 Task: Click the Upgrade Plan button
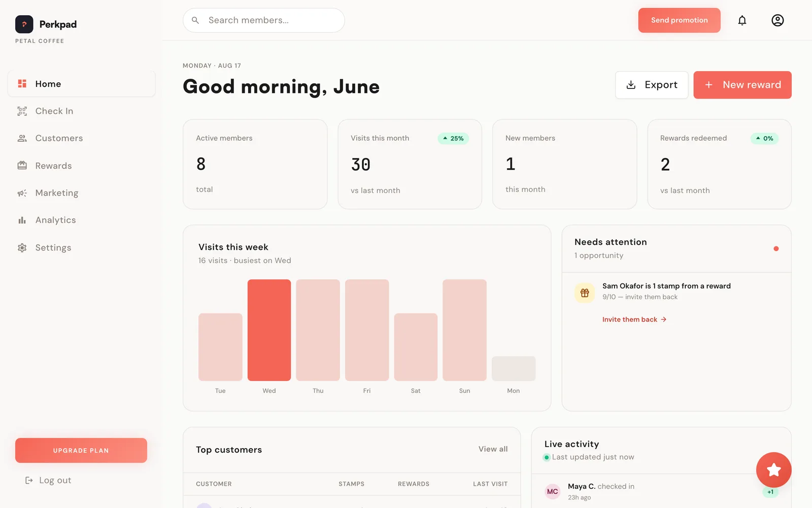pos(81,451)
